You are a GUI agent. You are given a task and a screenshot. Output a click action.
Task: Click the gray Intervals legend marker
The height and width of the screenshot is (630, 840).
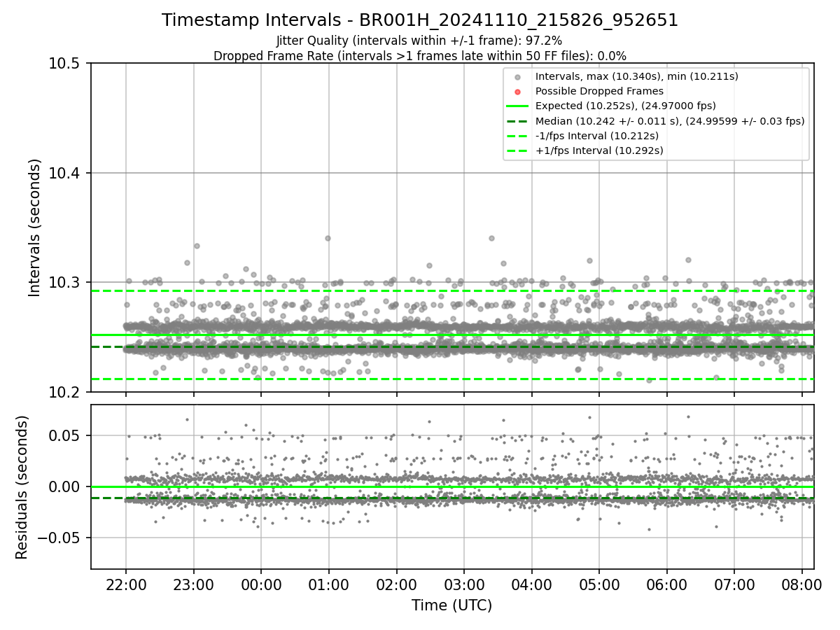(x=517, y=77)
